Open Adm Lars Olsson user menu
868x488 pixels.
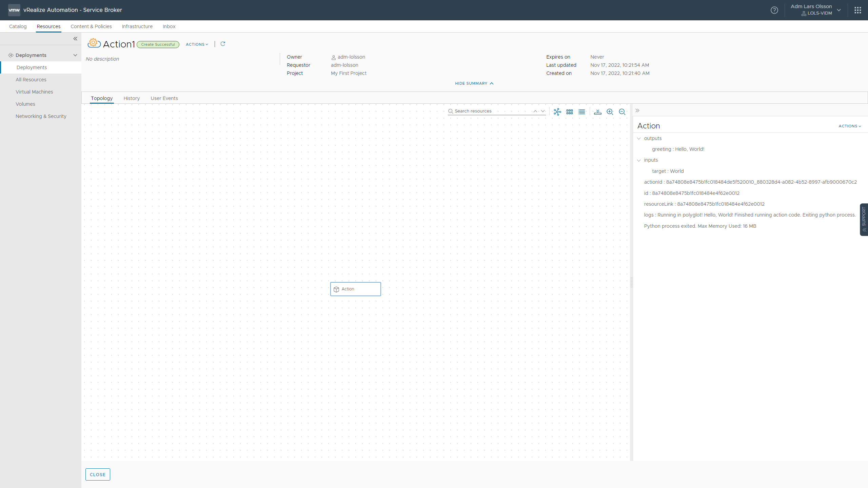pyautogui.click(x=816, y=10)
